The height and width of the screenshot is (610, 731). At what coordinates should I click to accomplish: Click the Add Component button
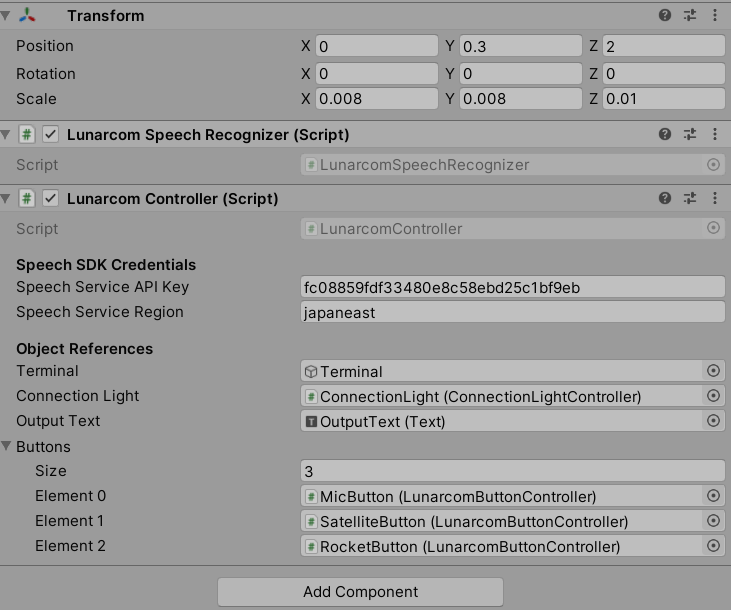[360, 592]
